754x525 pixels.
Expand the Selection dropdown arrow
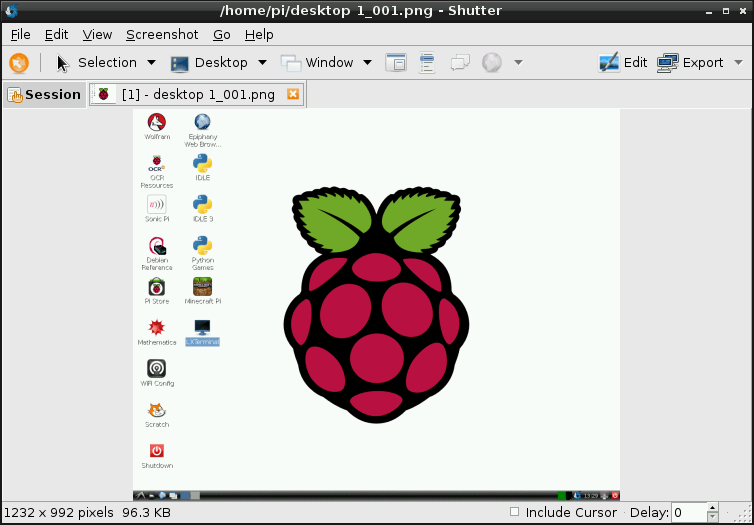(152, 63)
